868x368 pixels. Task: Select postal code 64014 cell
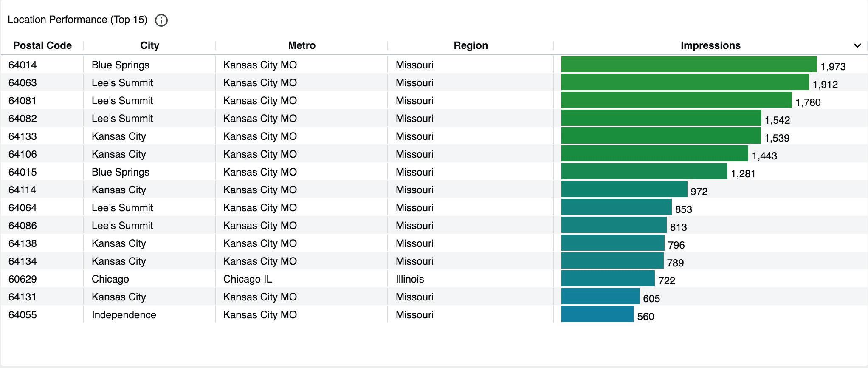coord(23,65)
